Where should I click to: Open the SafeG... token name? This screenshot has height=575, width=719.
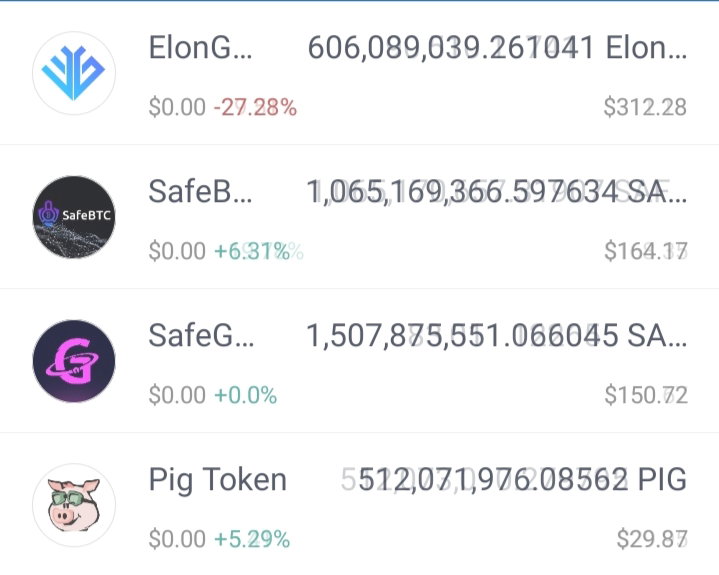[201, 335]
